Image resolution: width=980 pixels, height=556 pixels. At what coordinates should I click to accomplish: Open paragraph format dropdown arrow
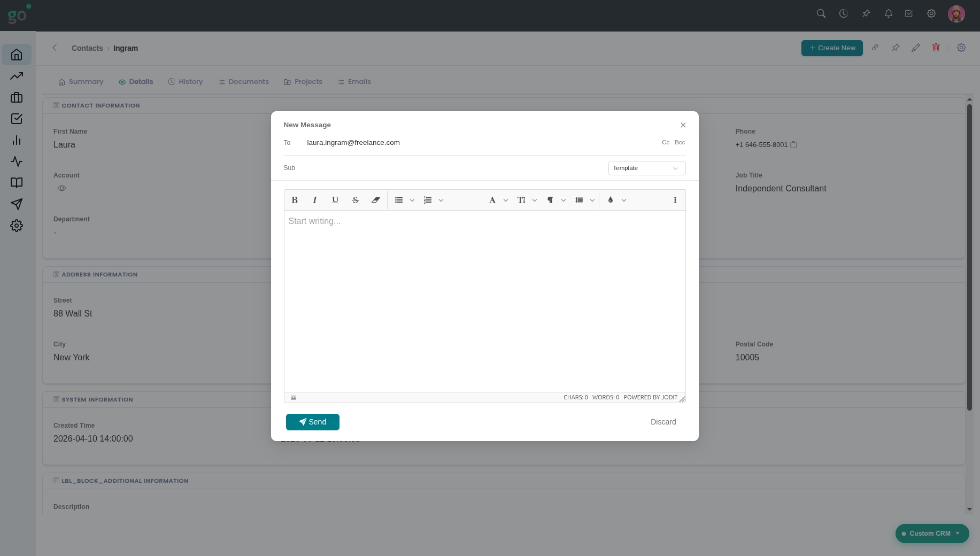coord(564,200)
